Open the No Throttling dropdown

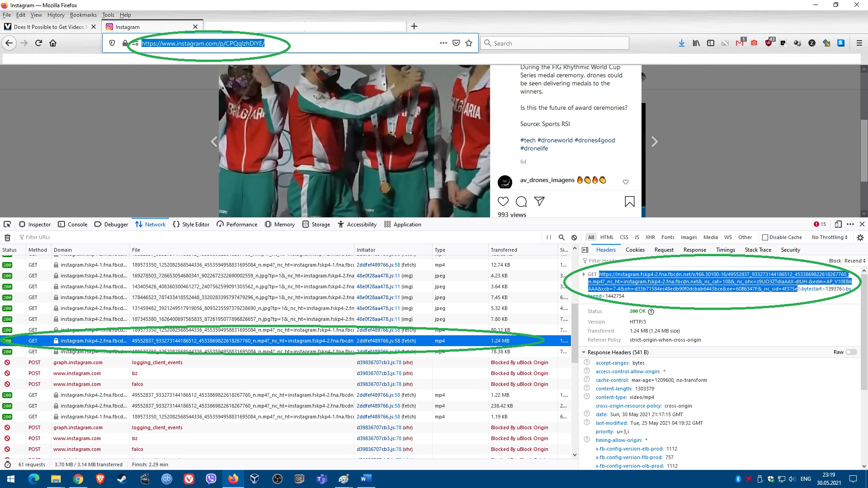[829, 237]
